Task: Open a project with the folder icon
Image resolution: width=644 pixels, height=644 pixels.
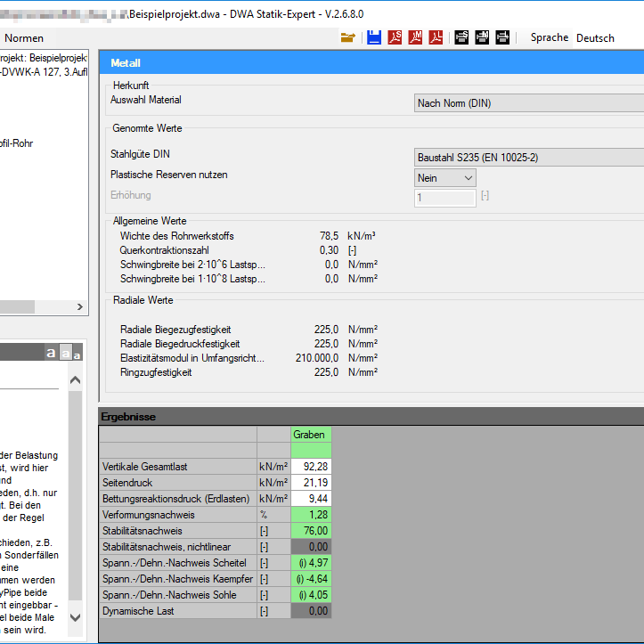Action: tap(348, 37)
